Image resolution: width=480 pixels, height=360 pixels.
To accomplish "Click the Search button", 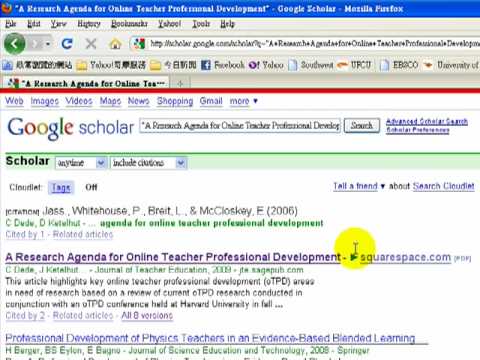I will 362,126.
